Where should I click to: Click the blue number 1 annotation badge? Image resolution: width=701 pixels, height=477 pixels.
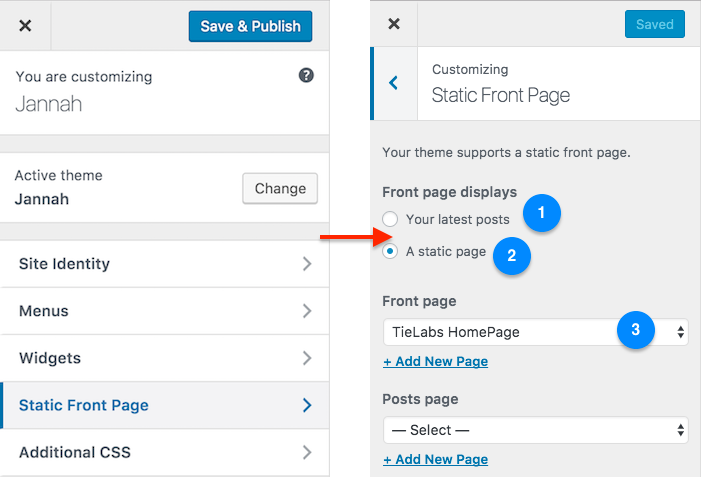tap(542, 213)
